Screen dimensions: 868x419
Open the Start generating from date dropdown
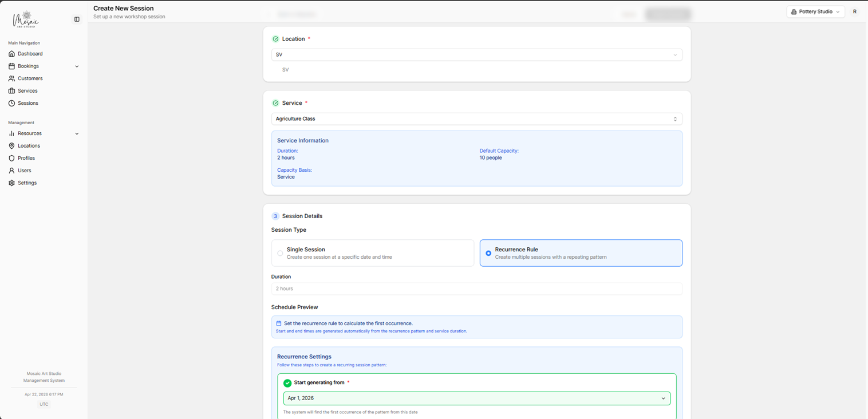click(476, 398)
